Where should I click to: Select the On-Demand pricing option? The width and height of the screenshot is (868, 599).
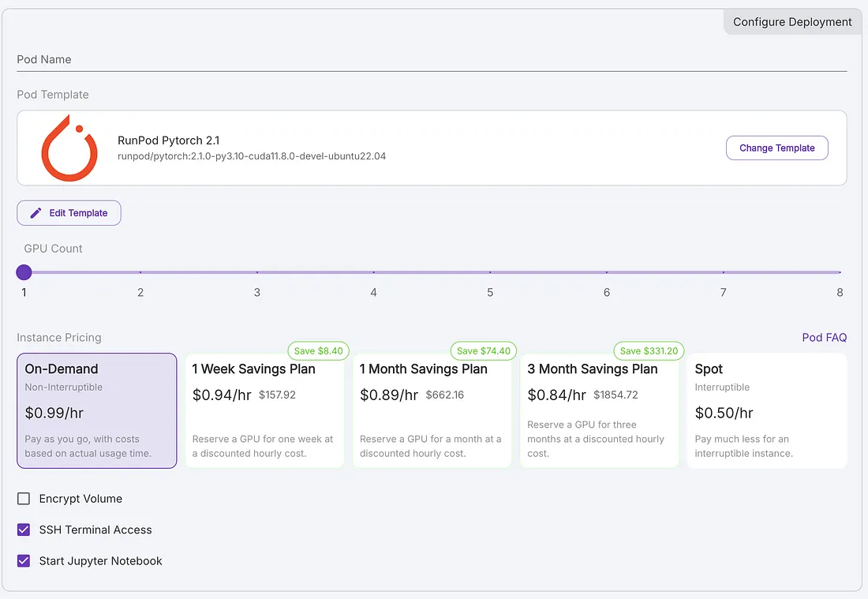pyautogui.click(x=96, y=410)
